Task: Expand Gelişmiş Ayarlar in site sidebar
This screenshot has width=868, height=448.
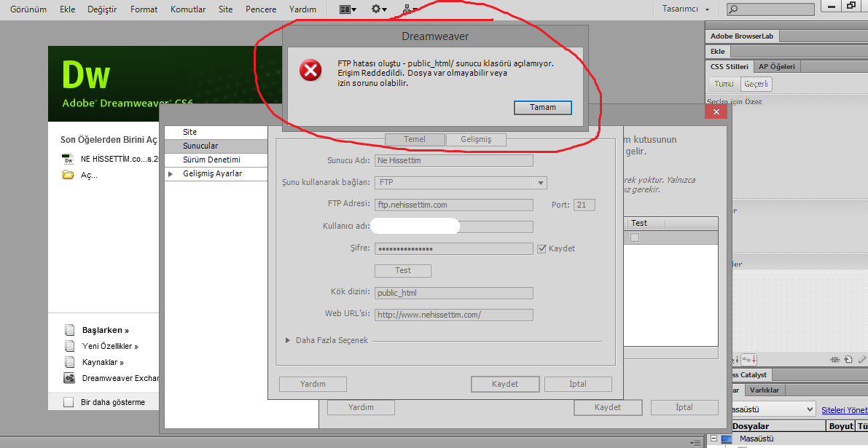Action: (171, 173)
